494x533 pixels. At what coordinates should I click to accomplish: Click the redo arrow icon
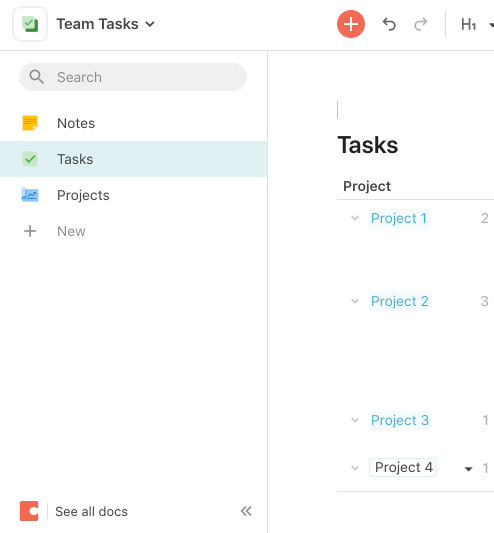point(421,24)
